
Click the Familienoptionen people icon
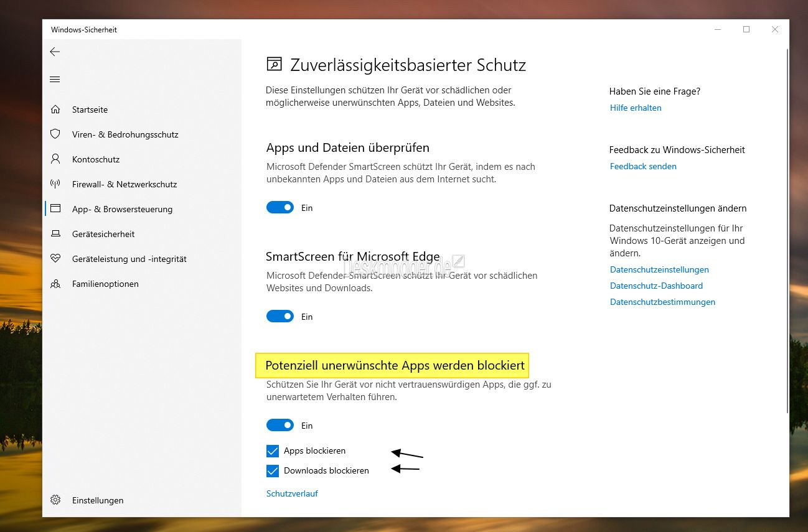click(55, 284)
